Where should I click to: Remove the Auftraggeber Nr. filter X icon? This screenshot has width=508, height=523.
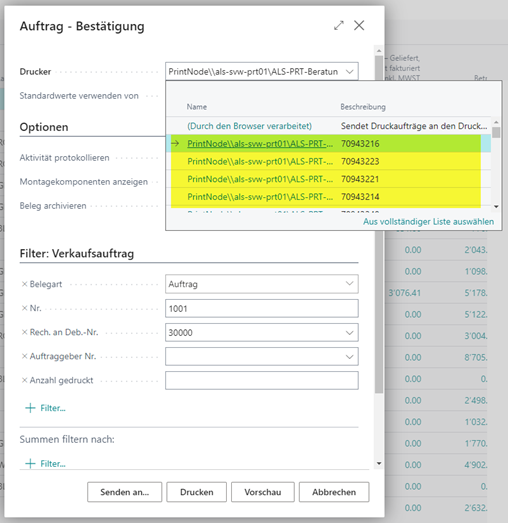[x=24, y=356]
